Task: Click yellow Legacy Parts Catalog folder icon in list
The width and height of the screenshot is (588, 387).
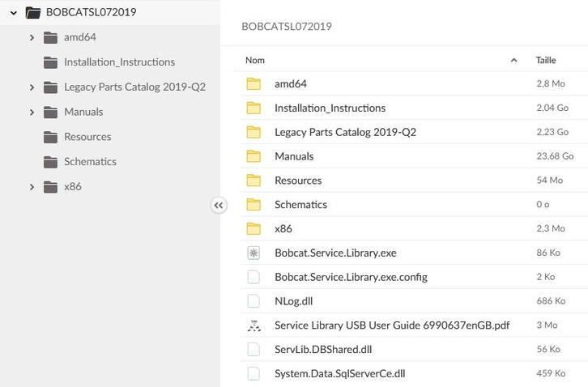Action: tap(254, 132)
